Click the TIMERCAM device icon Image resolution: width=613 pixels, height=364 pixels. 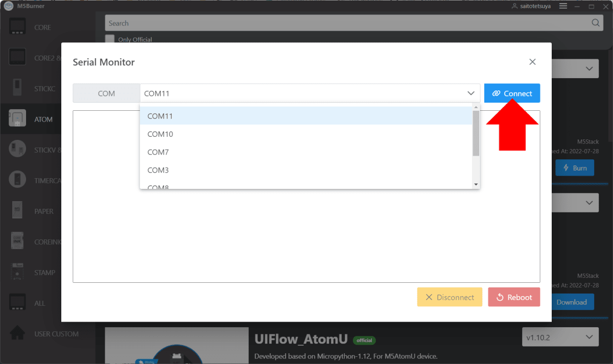[x=17, y=179]
